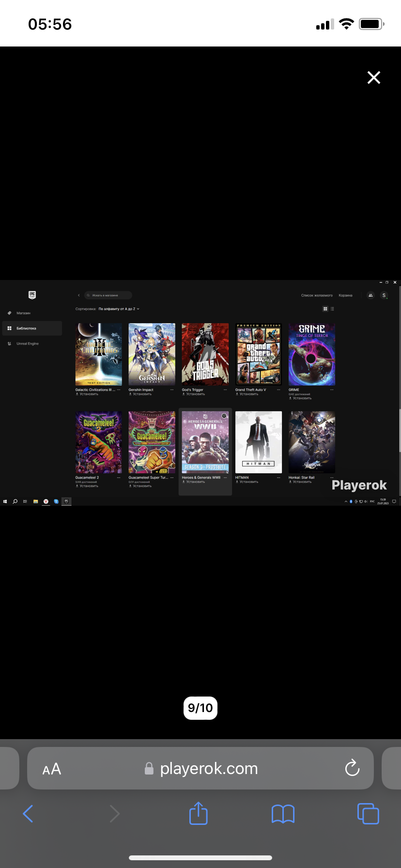Click Windows Start button in taskbar
Viewport: 401px width, 868px height.
click(5, 501)
